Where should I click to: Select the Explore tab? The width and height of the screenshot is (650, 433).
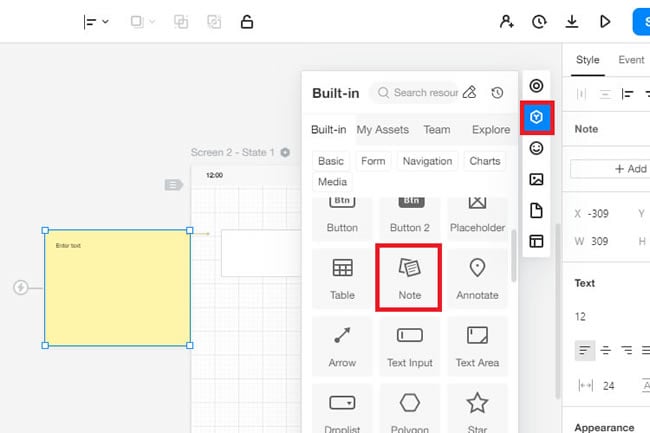(x=491, y=130)
